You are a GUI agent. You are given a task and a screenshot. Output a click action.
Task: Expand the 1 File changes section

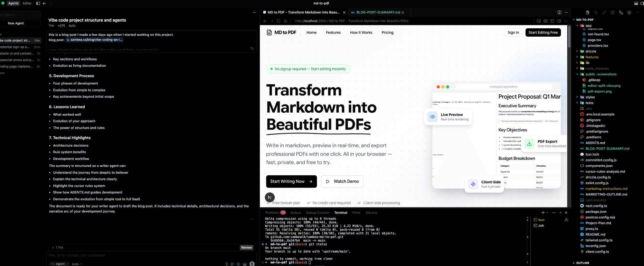click(58, 247)
